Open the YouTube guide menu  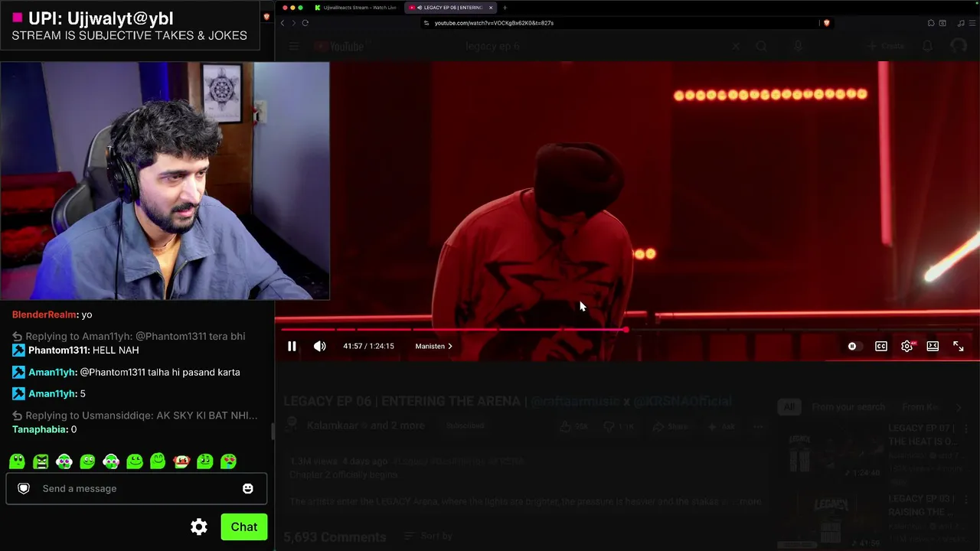(294, 47)
